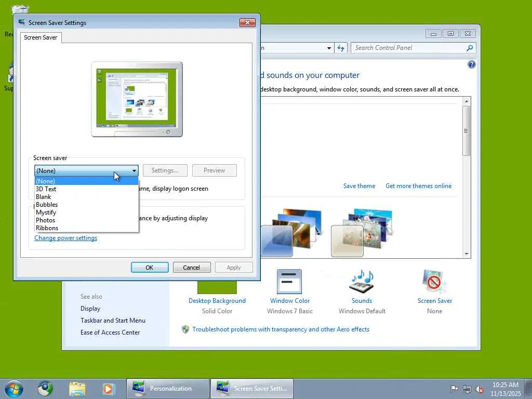Image resolution: width=532 pixels, height=399 pixels.
Task: Open Change power settings link
Action: click(x=66, y=238)
